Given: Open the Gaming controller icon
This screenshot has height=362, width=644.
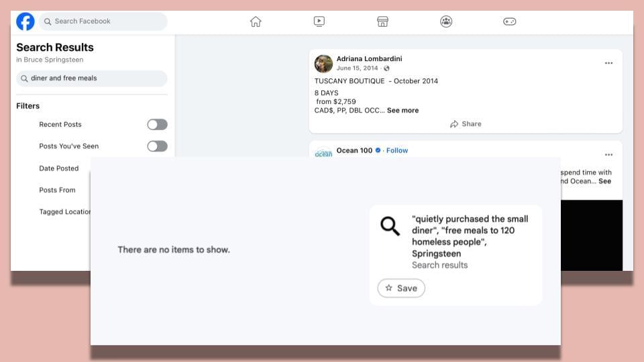Looking at the screenshot, I should pos(510,21).
